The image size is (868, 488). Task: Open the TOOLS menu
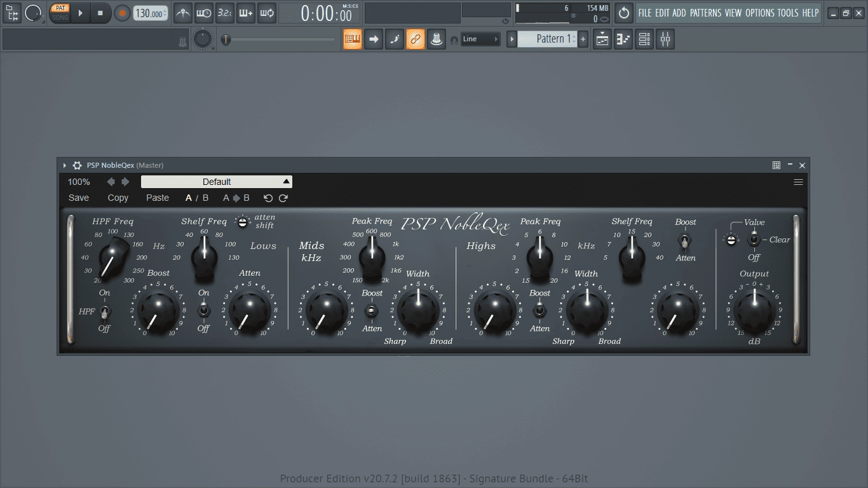[788, 13]
